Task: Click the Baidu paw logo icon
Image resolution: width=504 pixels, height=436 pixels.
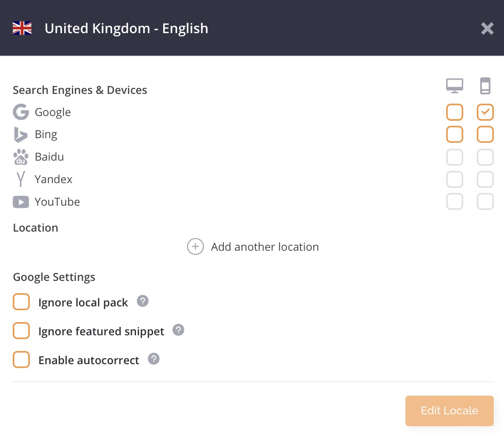Action: [21, 157]
